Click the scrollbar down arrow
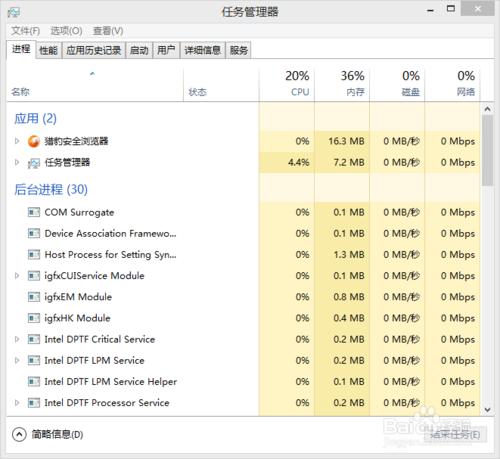 pos(487,410)
